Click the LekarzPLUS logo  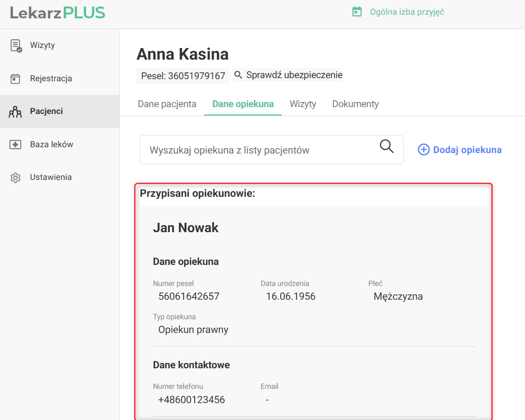(x=58, y=13)
